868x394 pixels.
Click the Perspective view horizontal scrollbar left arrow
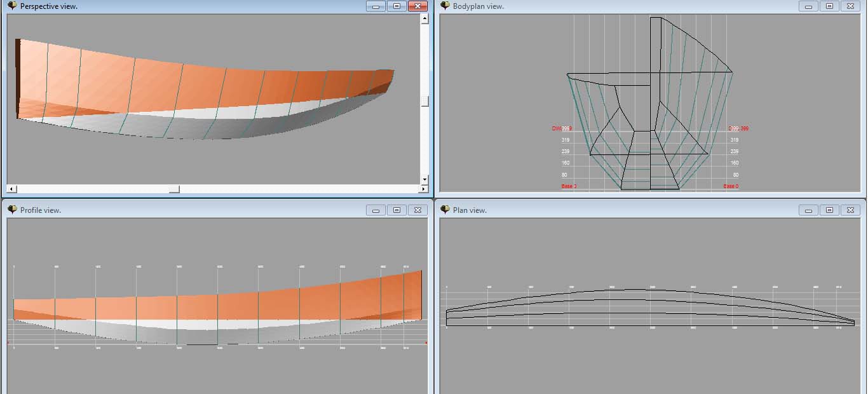point(11,189)
